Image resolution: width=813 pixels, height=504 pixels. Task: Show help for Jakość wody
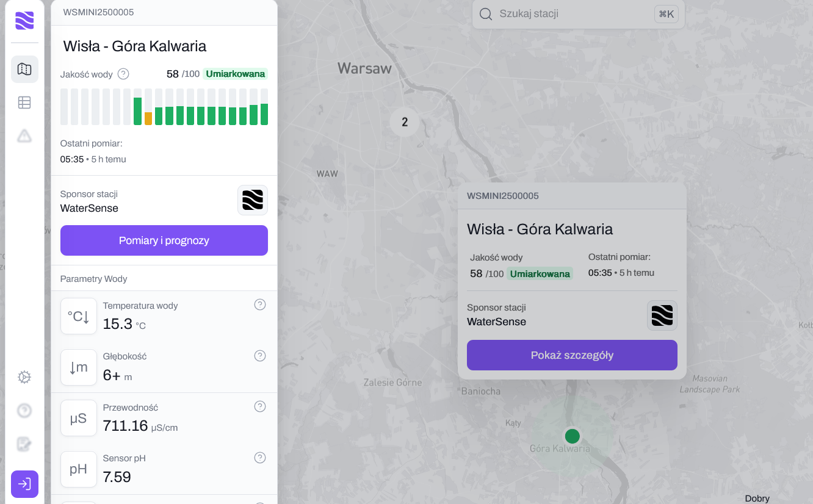(123, 74)
